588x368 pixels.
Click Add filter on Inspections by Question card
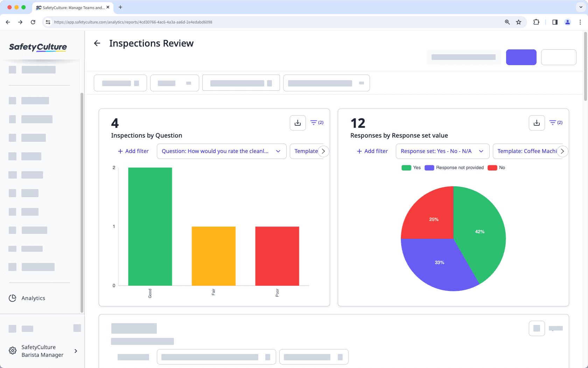(133, 151)
